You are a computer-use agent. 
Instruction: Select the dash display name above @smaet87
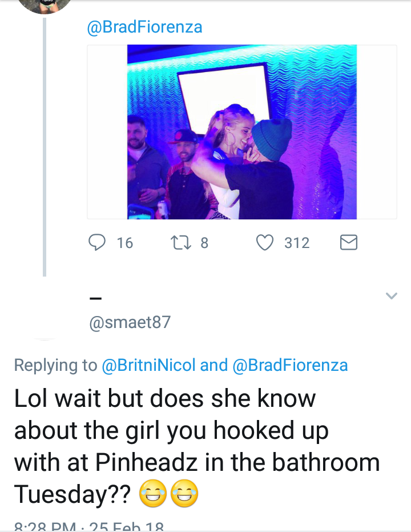(95, 298)
